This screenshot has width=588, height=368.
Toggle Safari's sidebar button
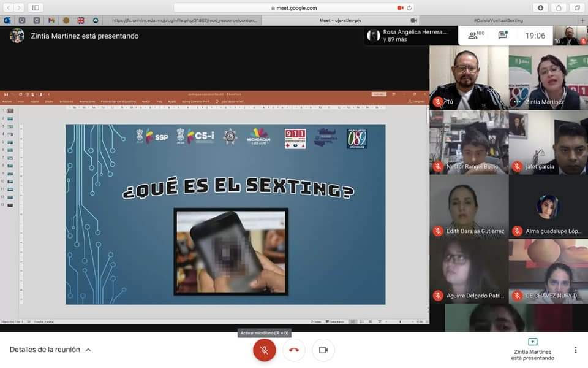(x=36, y=7)
